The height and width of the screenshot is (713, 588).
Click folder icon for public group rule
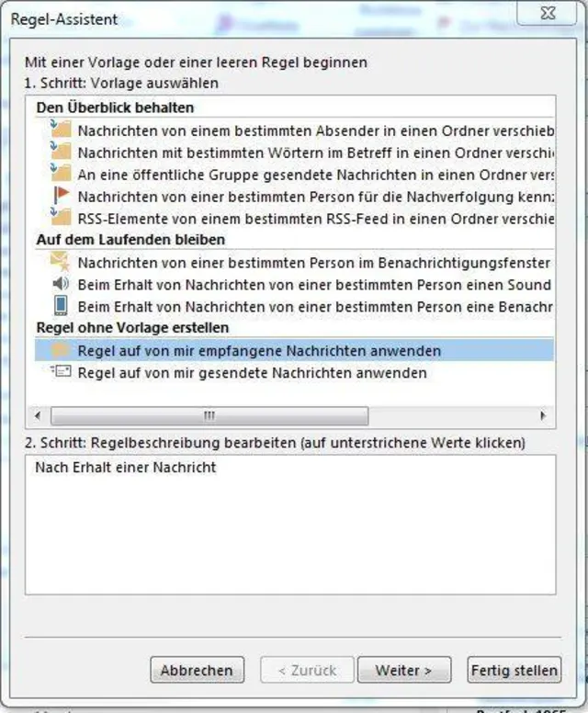61,174
